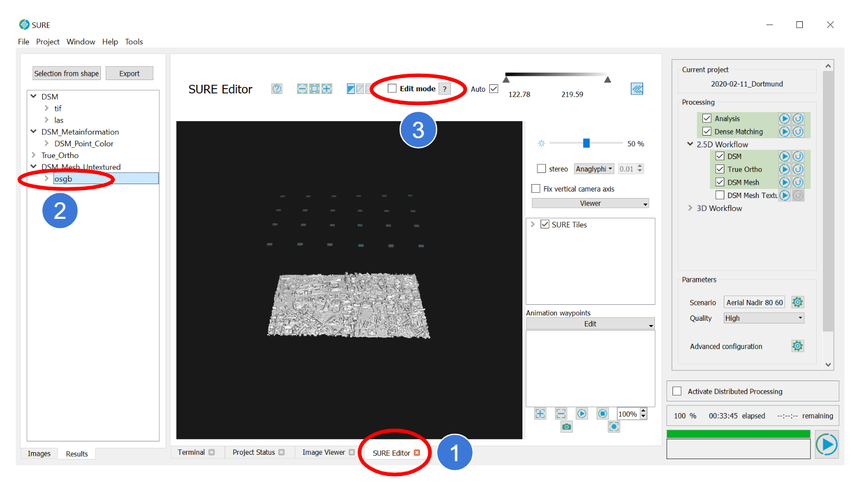Uncheck the Analysis checkbox
This screenshot has width=868, height=490.
(707, 118)
